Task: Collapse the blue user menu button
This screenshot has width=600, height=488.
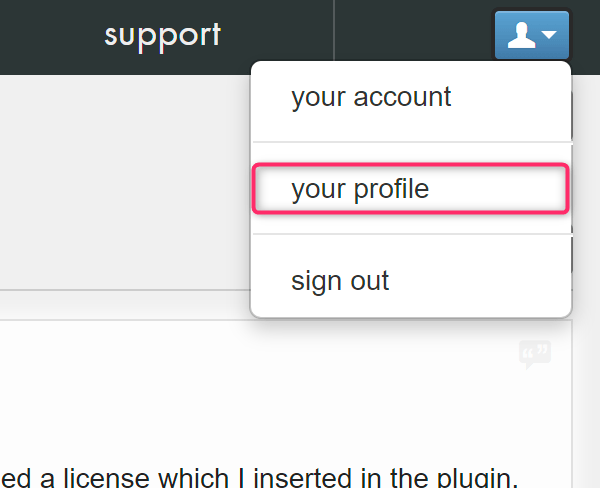Action: coord(532,35)
